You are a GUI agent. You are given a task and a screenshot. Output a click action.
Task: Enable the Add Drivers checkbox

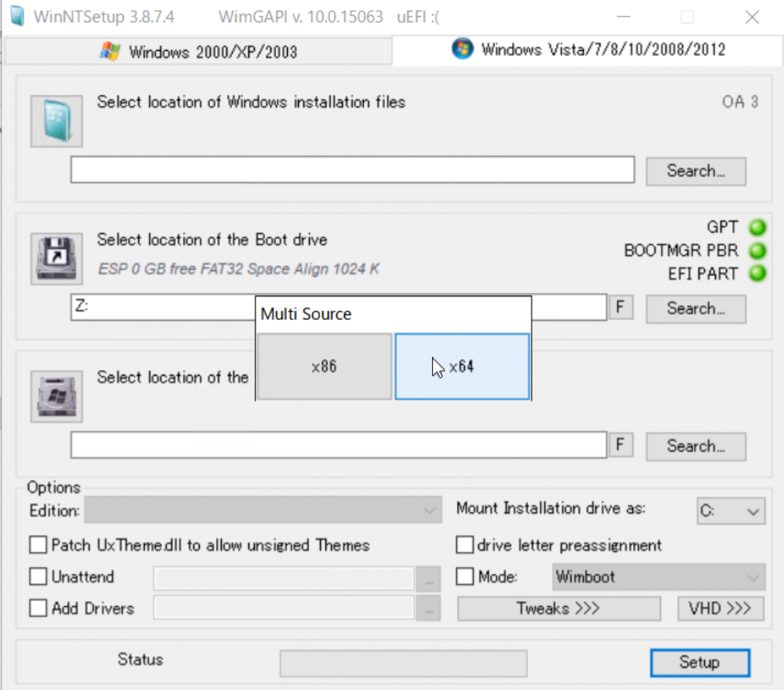tap(38, 608)
